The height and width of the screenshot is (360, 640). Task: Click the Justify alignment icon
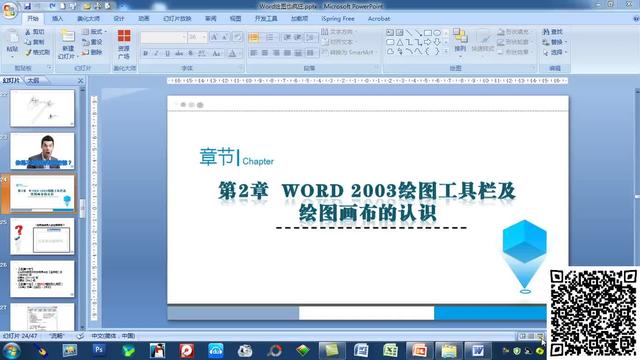(287, 53)
